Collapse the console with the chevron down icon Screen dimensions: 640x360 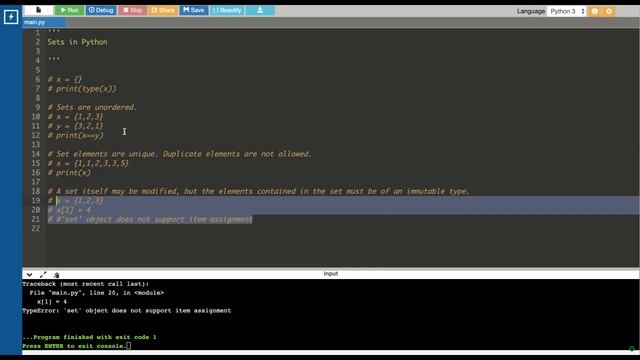click(x=29, y=275)
